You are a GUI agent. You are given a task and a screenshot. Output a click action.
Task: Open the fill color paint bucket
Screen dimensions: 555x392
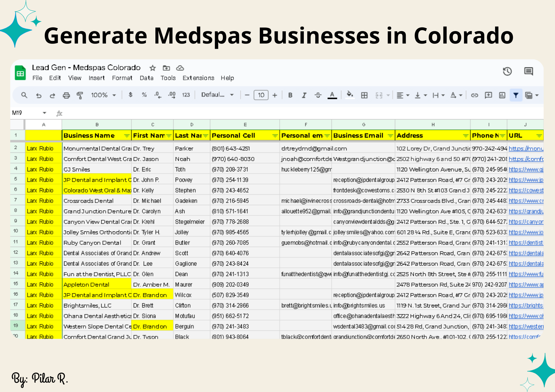tap(350, 95)
